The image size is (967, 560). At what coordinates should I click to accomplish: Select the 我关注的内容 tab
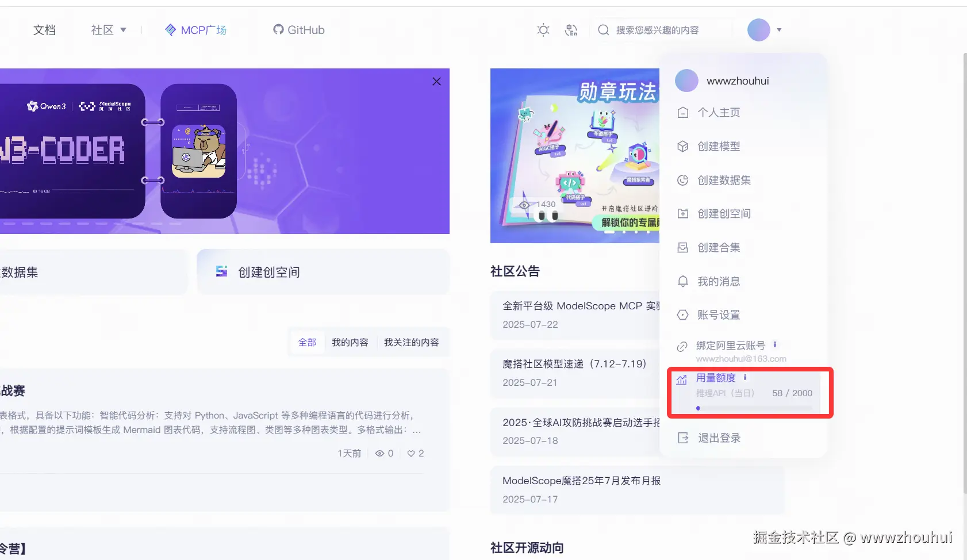pos(412,342)
